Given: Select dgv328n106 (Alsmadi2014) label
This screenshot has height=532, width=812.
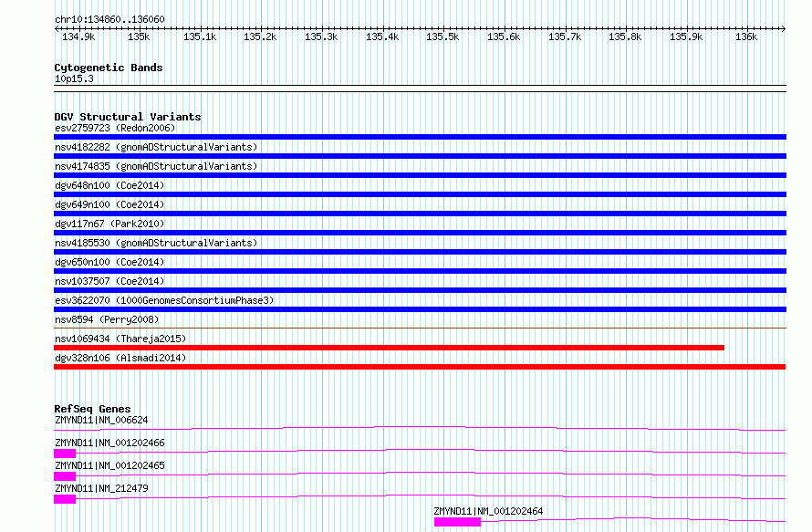Looking at the screenshot, I should pyautogui.click(x=120, y=358).
